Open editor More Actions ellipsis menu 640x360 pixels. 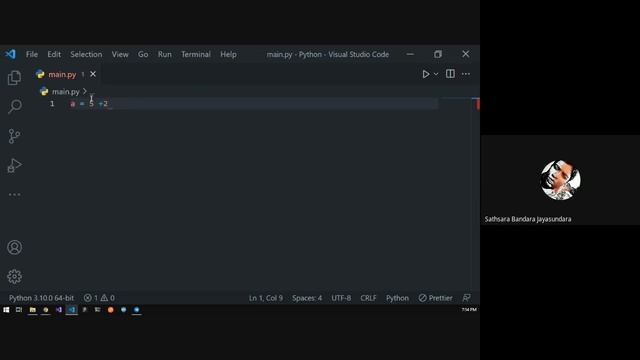(466, 74)
